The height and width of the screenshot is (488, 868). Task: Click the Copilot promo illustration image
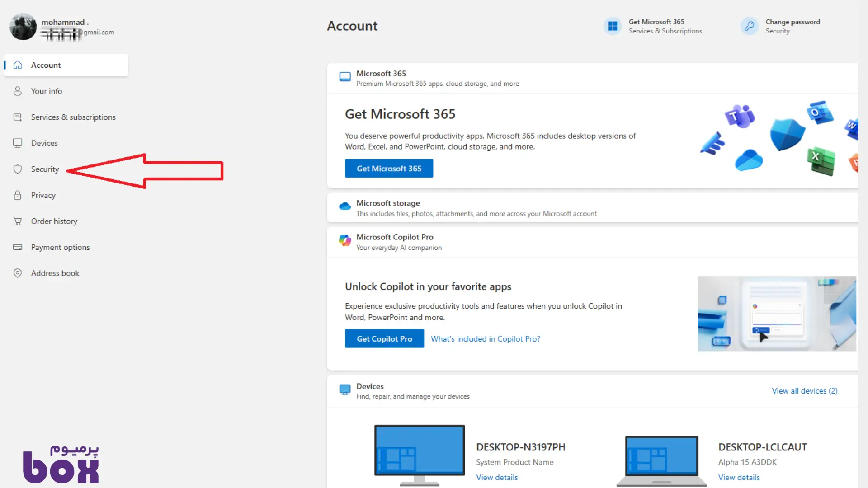click(777, 314)
